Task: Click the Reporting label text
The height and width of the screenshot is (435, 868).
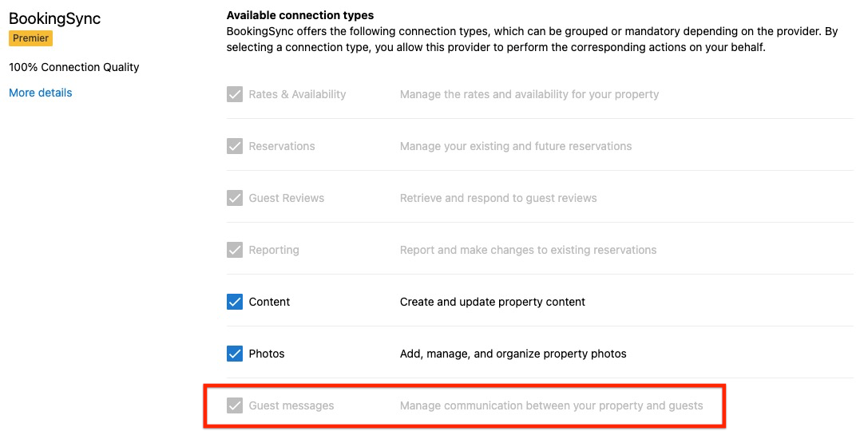Action: tap(274, 250)
